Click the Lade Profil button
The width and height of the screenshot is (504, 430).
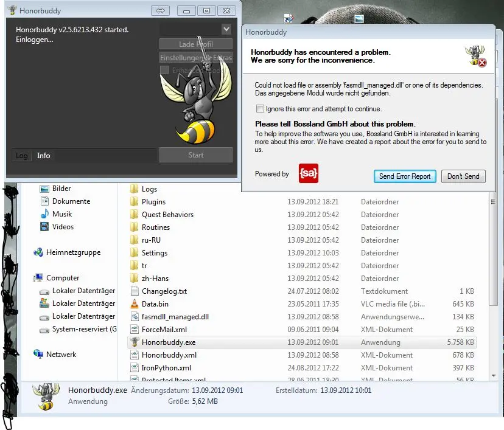(x=196, y=44)
